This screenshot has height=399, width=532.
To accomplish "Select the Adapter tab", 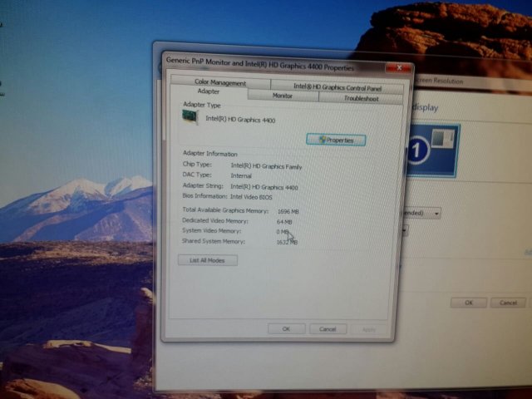I will tap(209, 91).
